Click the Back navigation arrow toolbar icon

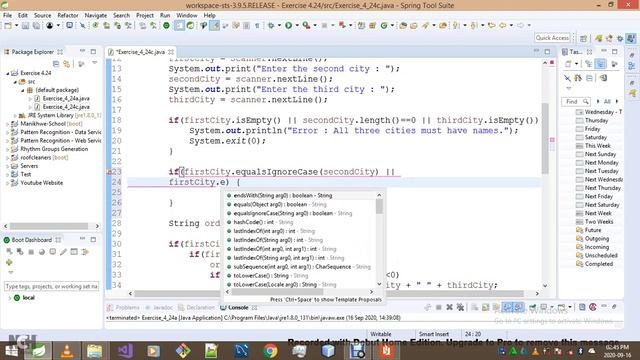coord(502,25)
